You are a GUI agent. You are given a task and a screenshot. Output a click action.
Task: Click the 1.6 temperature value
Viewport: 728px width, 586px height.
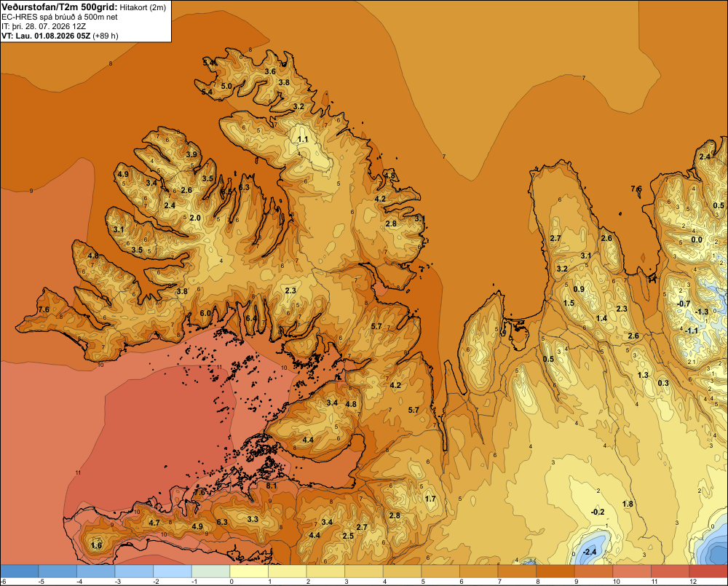(97, 545)
